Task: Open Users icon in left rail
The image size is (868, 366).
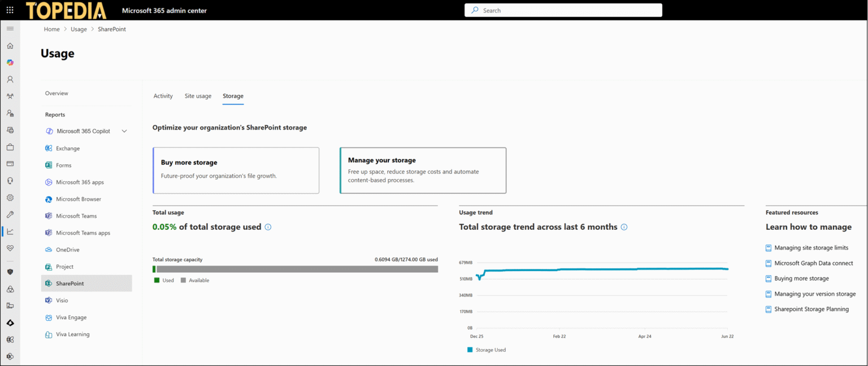Action: [x=10, y=80]
